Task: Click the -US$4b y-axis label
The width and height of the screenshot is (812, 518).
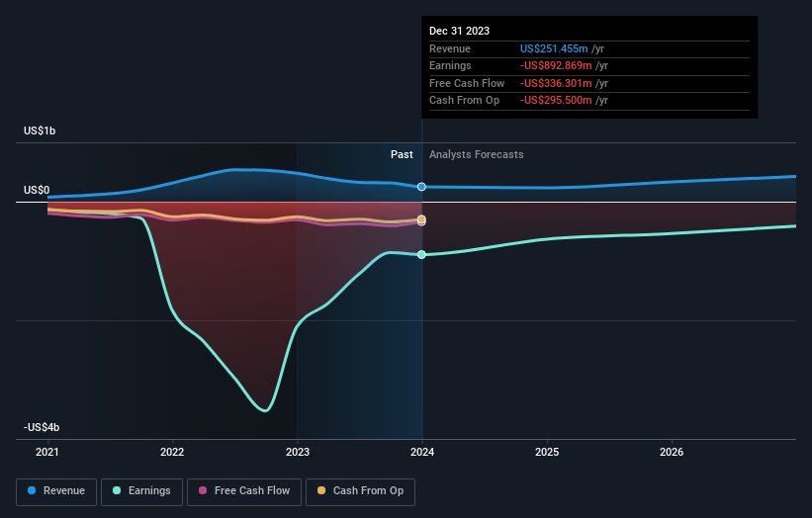Action: point(42,427)
